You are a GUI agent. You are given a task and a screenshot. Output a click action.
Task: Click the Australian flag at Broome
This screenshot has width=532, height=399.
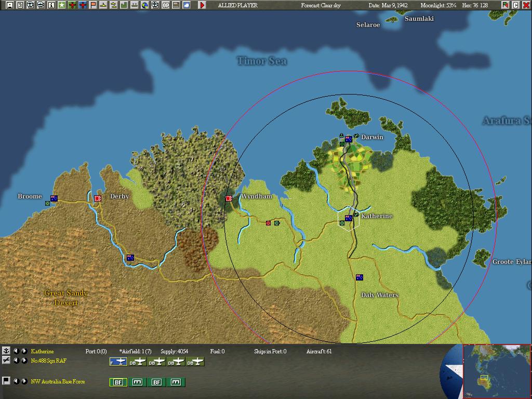coord(54,198)
